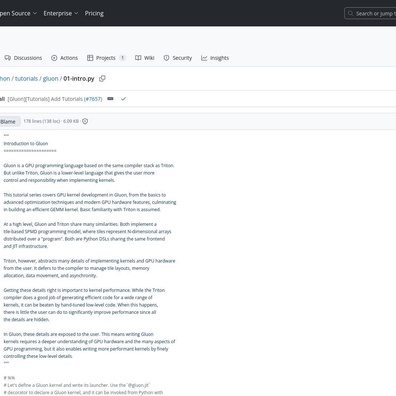Click the Actions play-circle icon
The image size is (396, 396).
point(54,58)
